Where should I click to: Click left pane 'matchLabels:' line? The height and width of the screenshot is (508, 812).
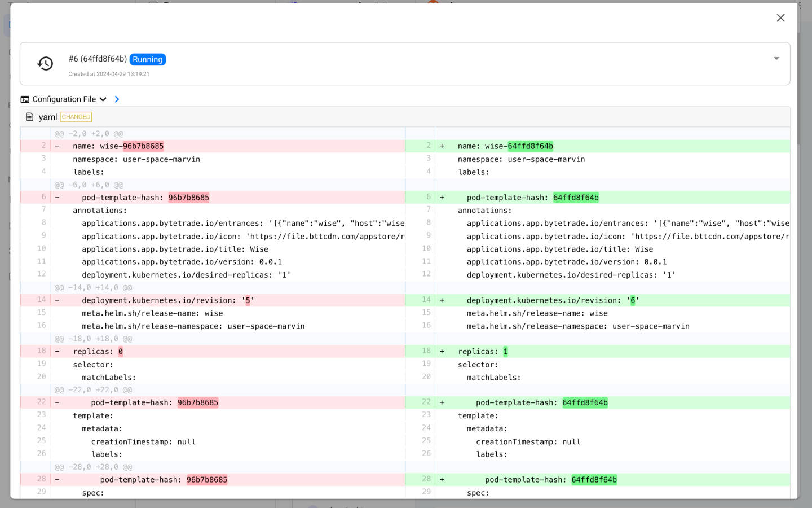pos(213,377)
